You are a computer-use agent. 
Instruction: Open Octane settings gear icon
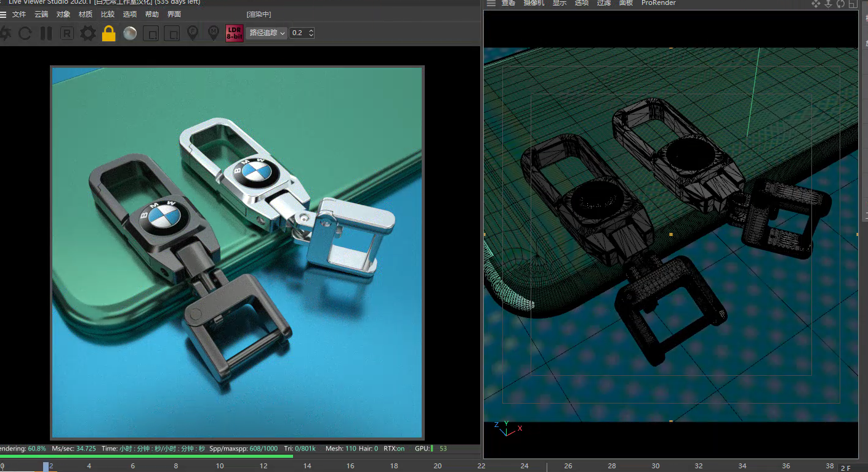pyautogui.click(x=88, y=33)
